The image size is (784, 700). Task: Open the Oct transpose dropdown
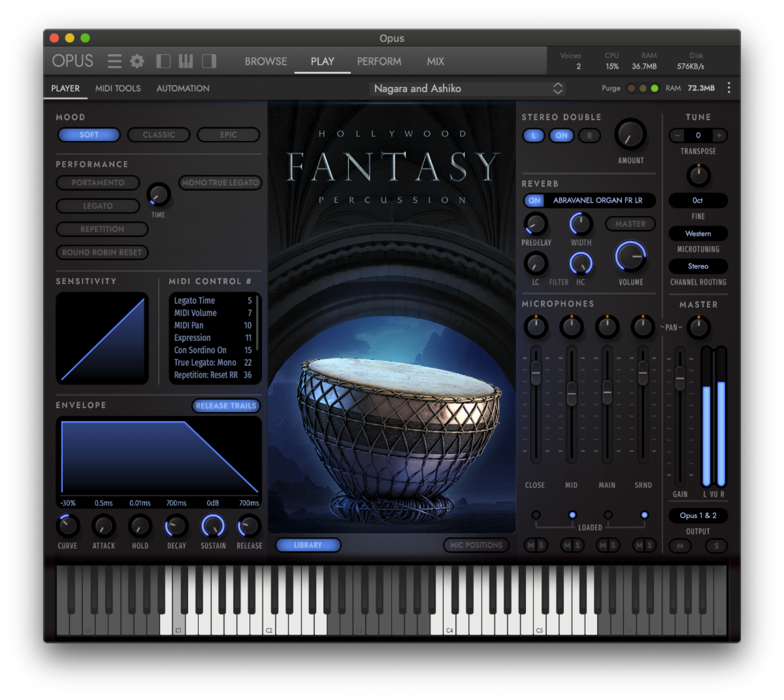pos(698,200)
